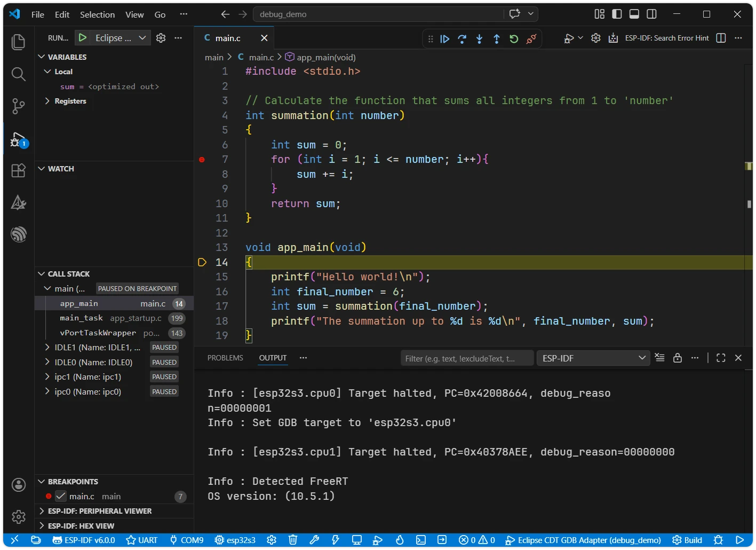The image size is (756, 550).
Task: Open Manage gear in activity bar
Action: coord(19,517)
